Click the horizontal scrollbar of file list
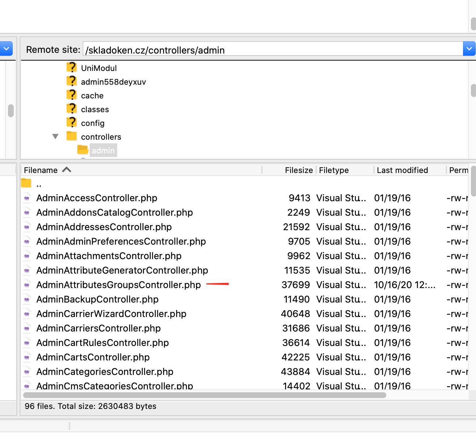This screenshot has height=448, width=476. tap(205, 395)
